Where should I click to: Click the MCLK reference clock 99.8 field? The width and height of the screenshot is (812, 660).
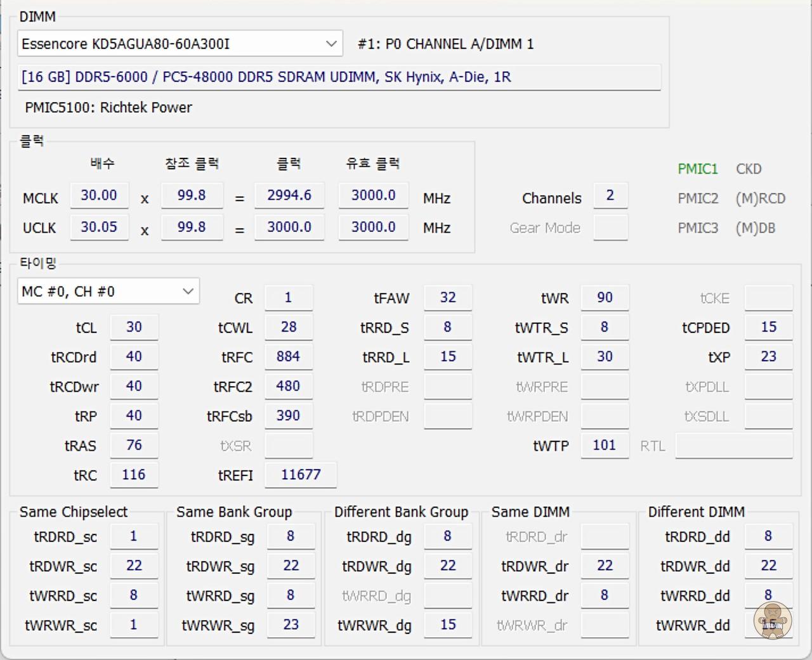click(x=192, y=195)
